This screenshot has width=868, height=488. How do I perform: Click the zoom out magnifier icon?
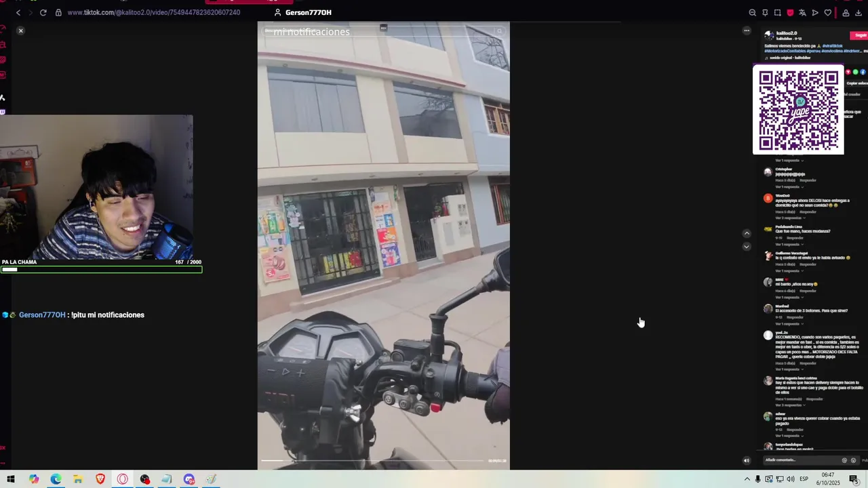[x=753, y=13]
